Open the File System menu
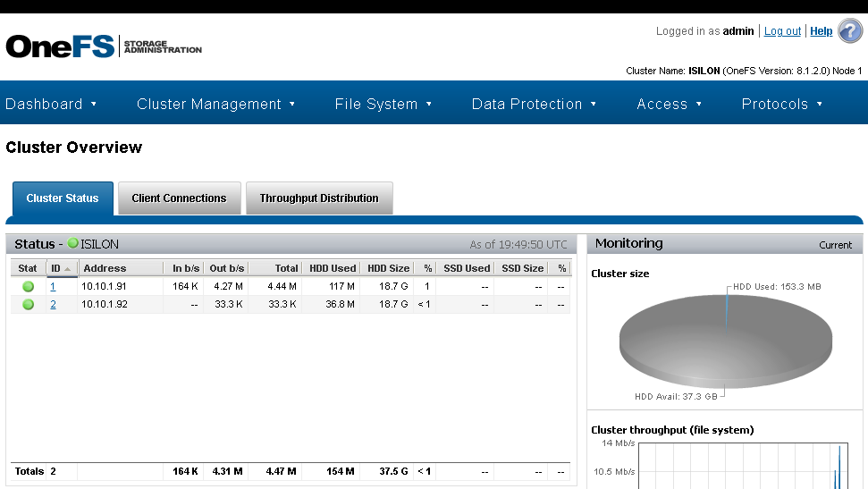This screenshot has height=489, width=868. click(x=375, y=104)
